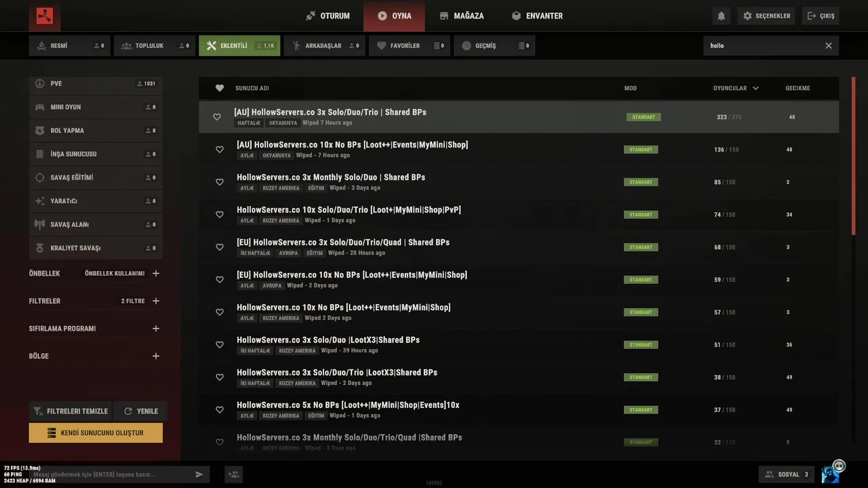
Task: Favorite HollowServers.co 3x Solo/Duo/Trio LootX3 server
Action: [x=220, y=378]
